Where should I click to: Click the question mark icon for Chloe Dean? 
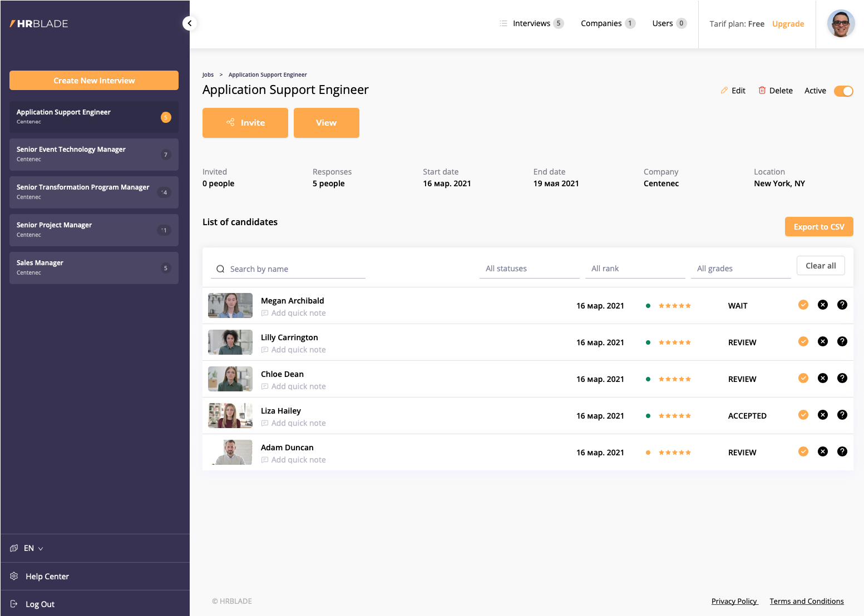[842, 378]
